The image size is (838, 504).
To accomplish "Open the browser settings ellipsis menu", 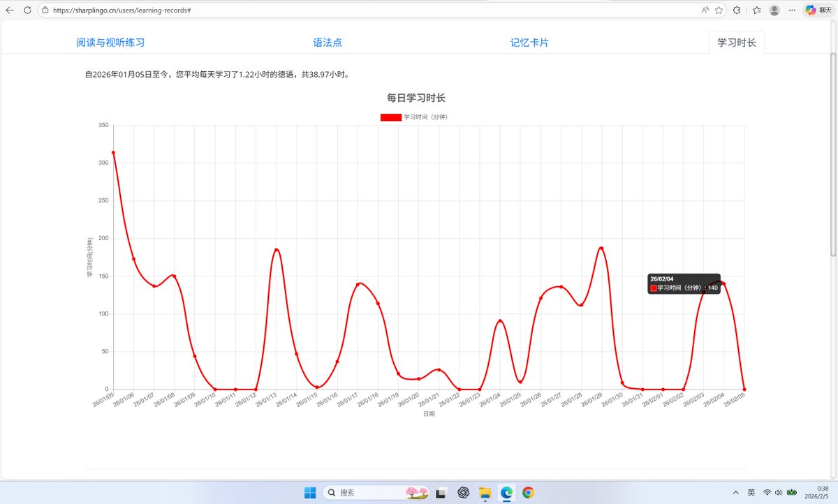I will click(x=791, y=10).
